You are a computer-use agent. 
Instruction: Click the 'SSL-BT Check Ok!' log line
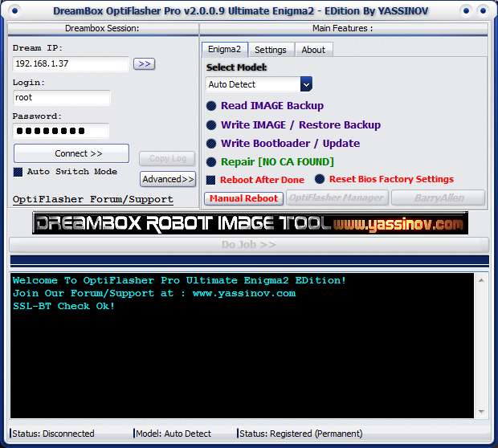coord(63,306)
